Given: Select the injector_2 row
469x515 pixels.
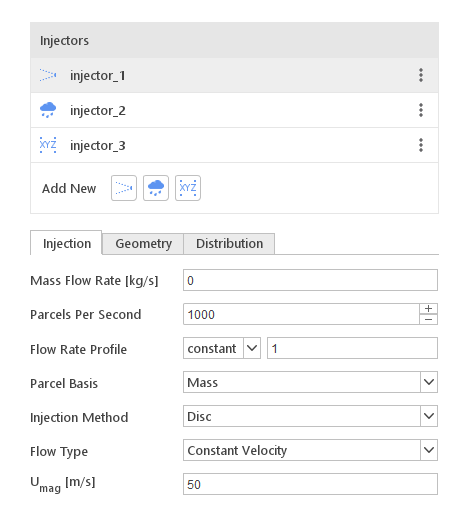Looking at the screenshot, I should 234,110.
